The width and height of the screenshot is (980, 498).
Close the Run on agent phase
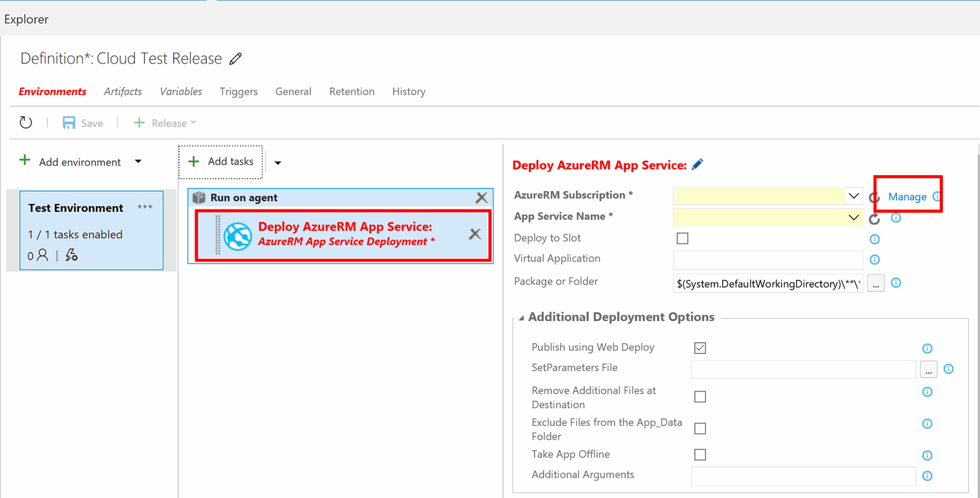481,198
